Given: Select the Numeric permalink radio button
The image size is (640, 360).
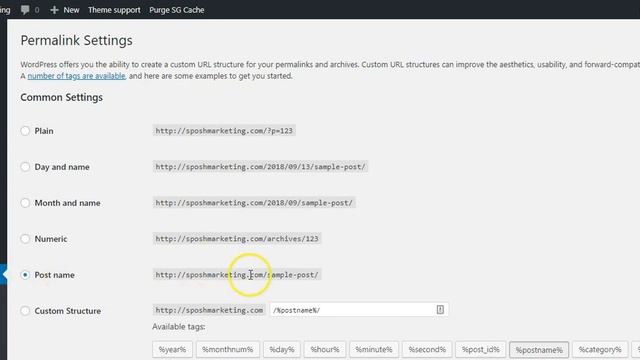Looking at the screenshot, I should 25,238.
